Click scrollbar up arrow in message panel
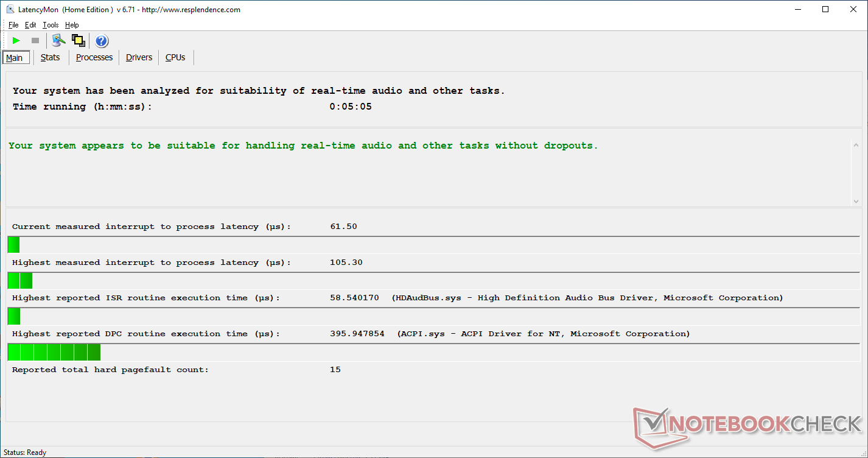The height and width of the screenshot is (458, 868). (x=856, y=145)
